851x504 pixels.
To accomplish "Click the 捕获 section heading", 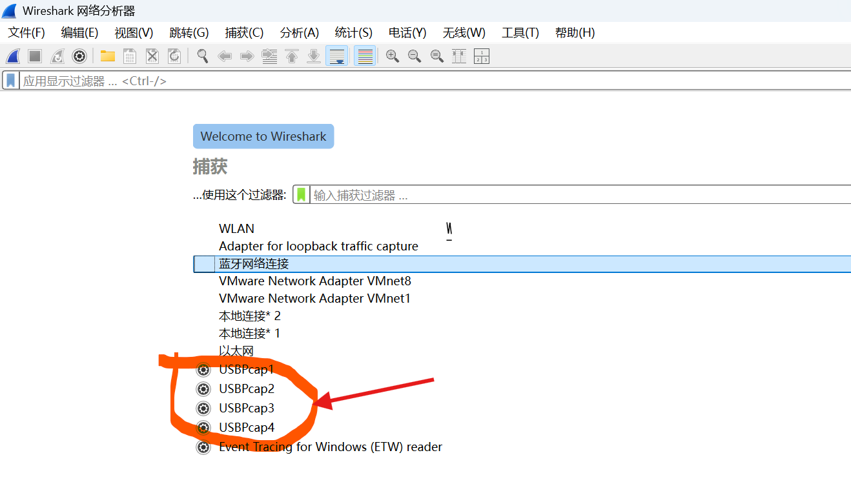I will (210, 167).
